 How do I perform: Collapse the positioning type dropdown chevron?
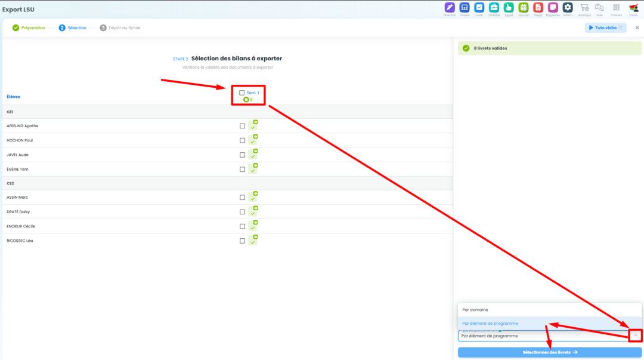pyautogui.click(x=636, y=336)
